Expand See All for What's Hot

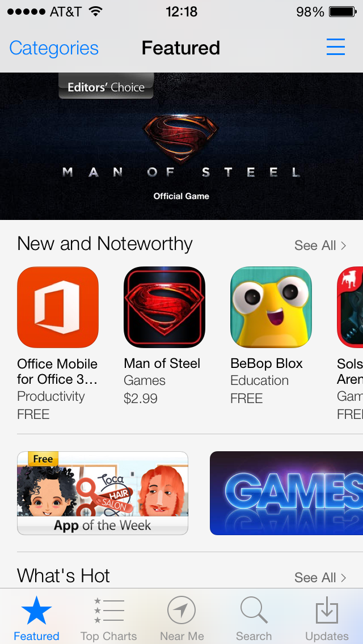(x=320, y=578)
